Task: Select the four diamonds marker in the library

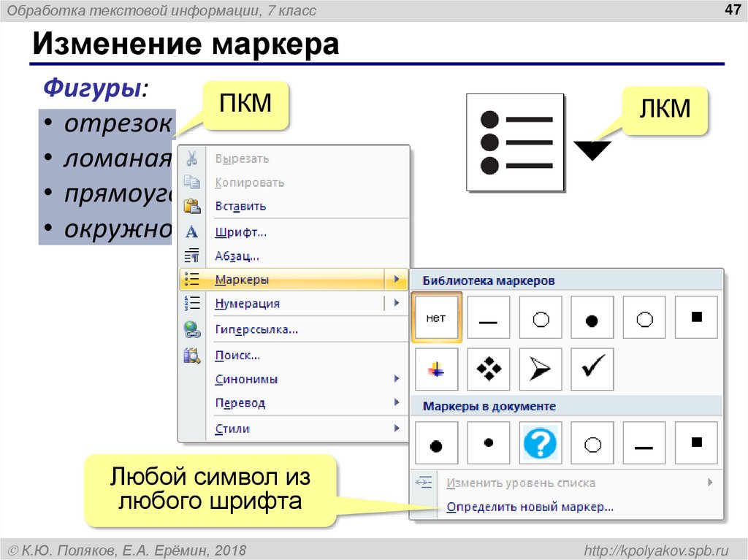Action: [488, 369]
